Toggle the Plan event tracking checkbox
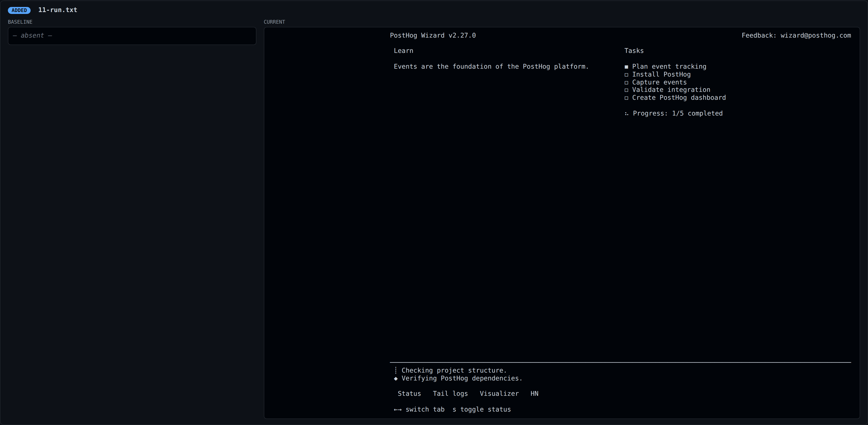 click(x=626, y=67)
